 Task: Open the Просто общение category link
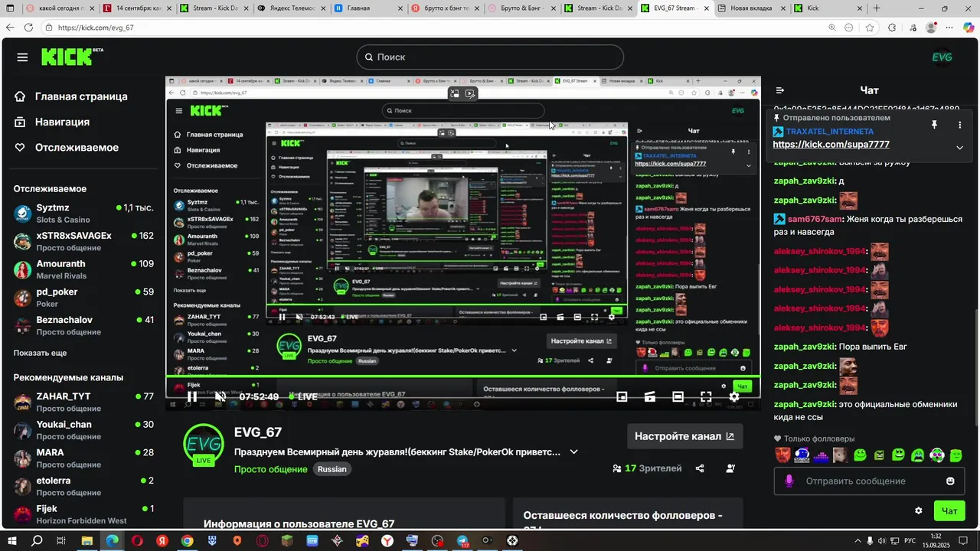click(271, 469)
